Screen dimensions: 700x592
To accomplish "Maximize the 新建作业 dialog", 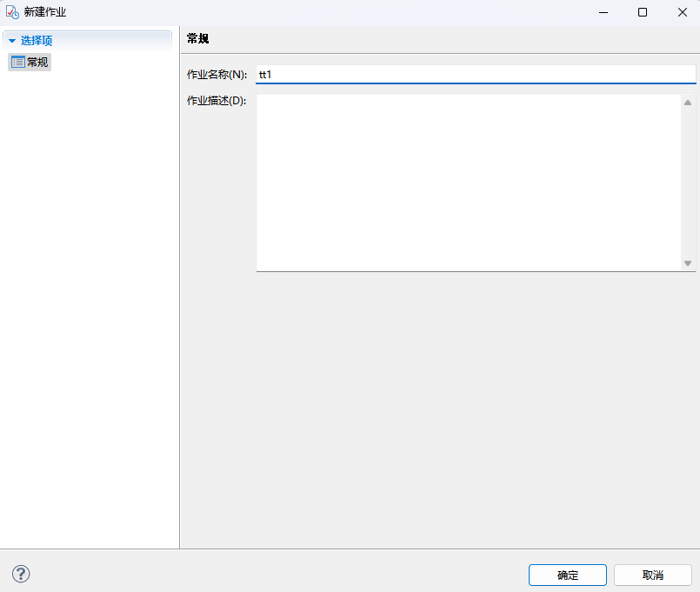I will [643, 12].
